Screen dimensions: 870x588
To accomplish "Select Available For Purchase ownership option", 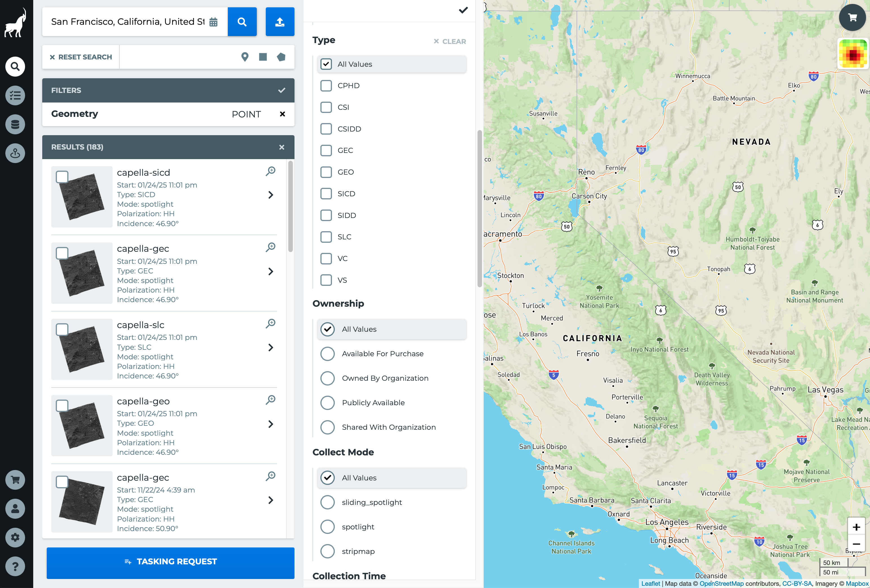I will (327, 354).
